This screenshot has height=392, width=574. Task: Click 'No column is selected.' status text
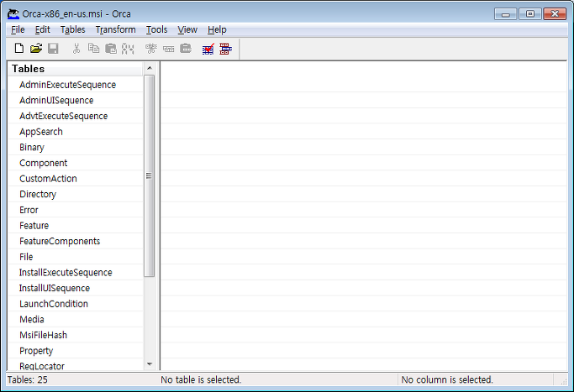[x=447, y=380]
